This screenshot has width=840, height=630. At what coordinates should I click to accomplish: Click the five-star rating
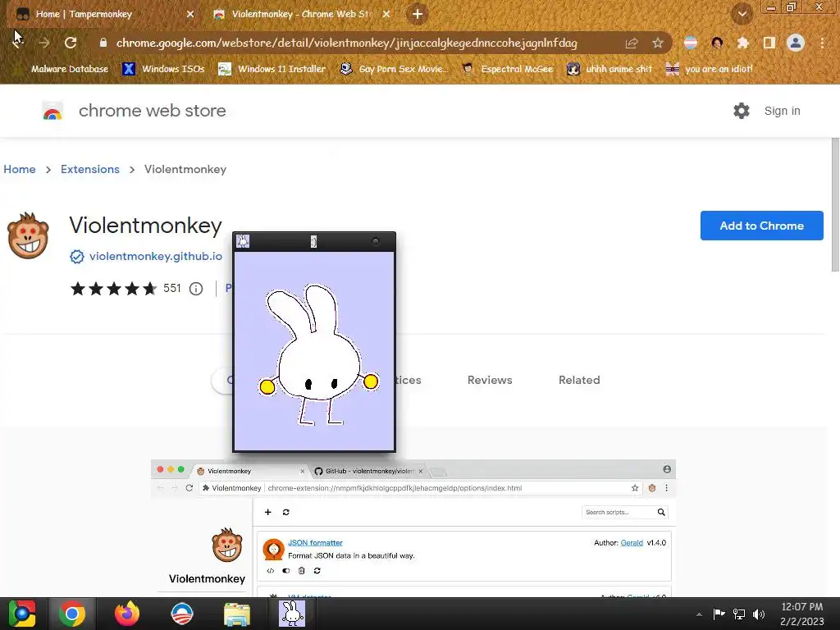tap(114, 289)
